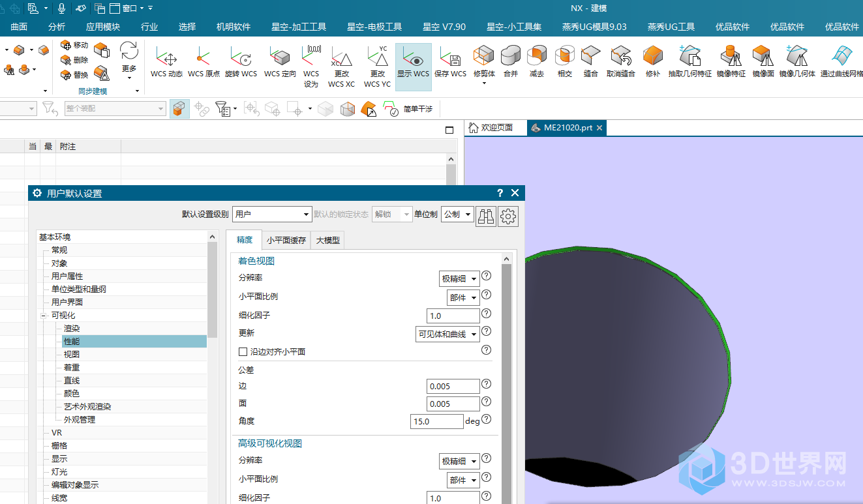Select 更改 WCS YC tool

pyautogui.click(x=377, y=67)
